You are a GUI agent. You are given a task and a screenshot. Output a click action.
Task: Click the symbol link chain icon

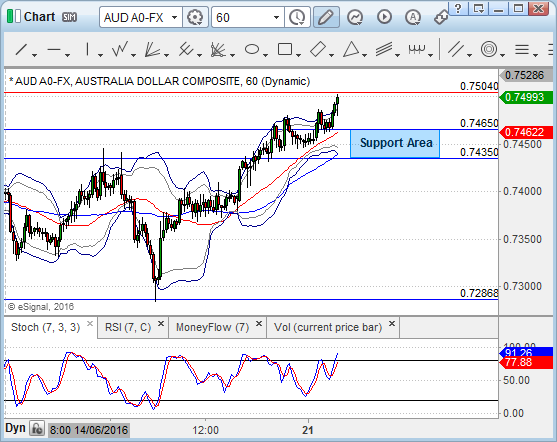pyautogui.click(x=441, y=18)
